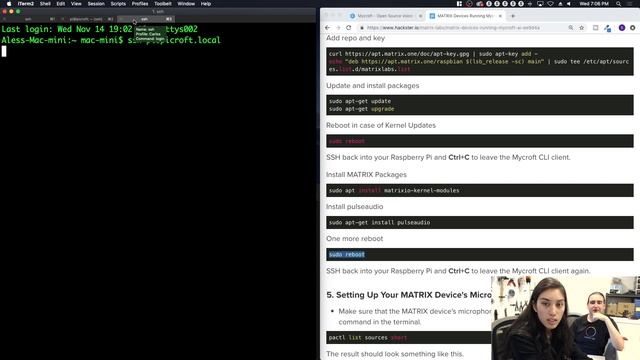Click the '5. Setting Up Your MATRIX Device's' heading

click(x=409, y=295)
